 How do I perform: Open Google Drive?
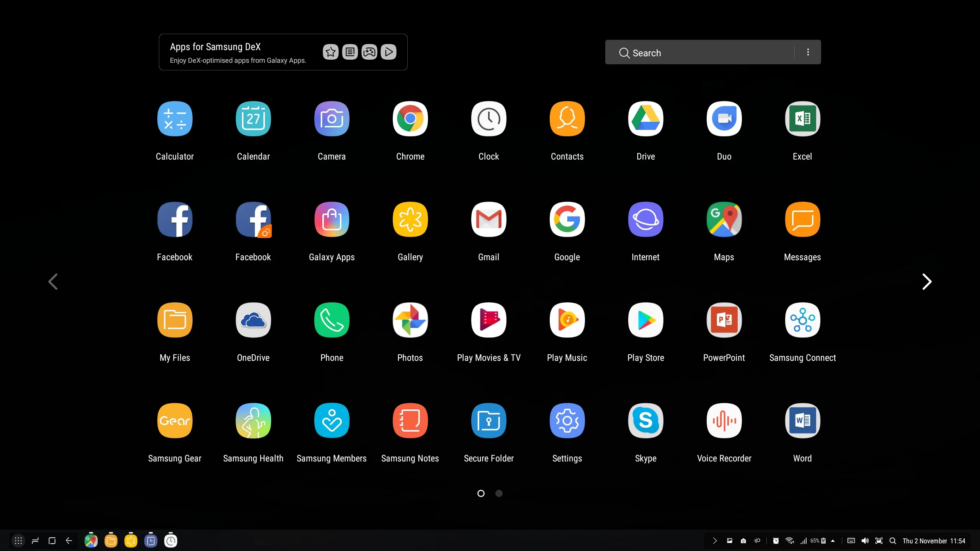pyautogui.click(x=646, y=119)
